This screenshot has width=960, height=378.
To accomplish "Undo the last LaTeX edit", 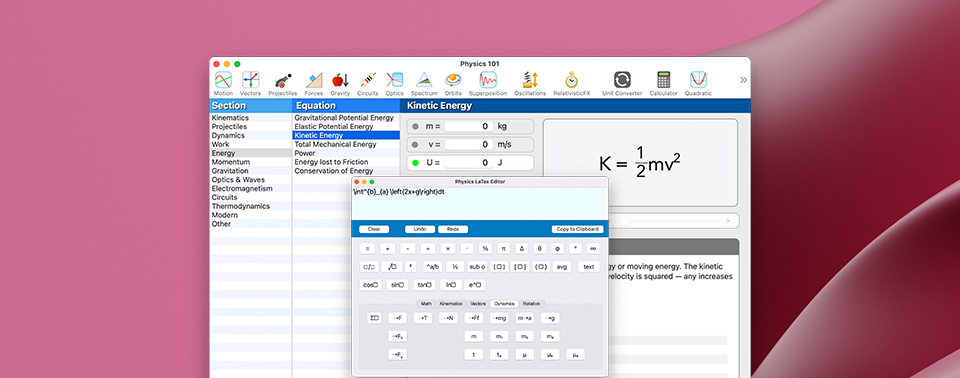I will tap(420, 229).
